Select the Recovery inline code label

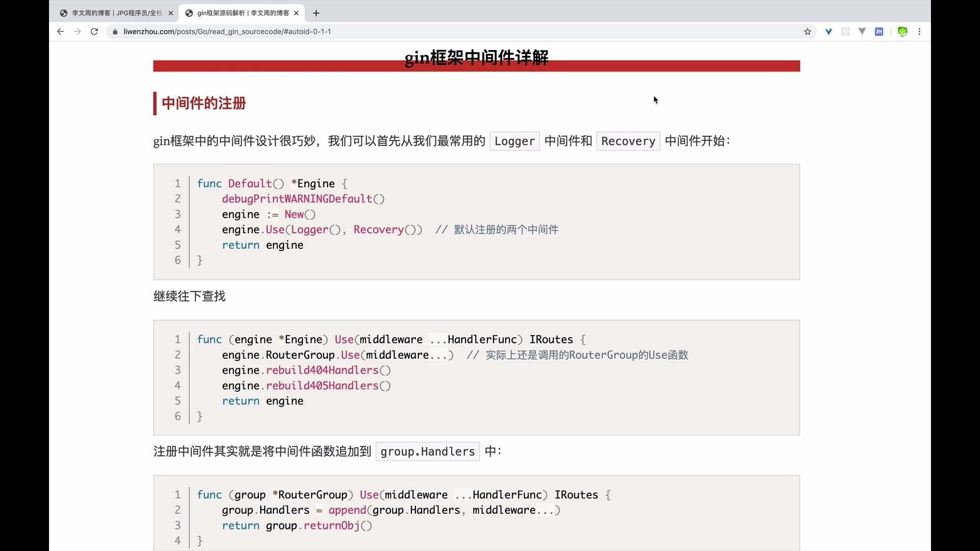(628, 141)
